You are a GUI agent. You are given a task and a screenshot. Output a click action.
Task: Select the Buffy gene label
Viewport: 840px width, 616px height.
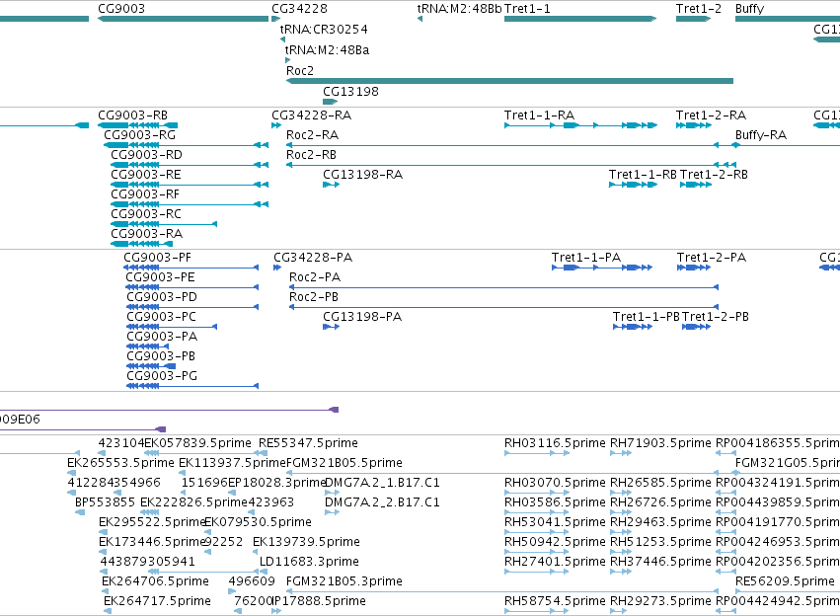pos(749,9)
